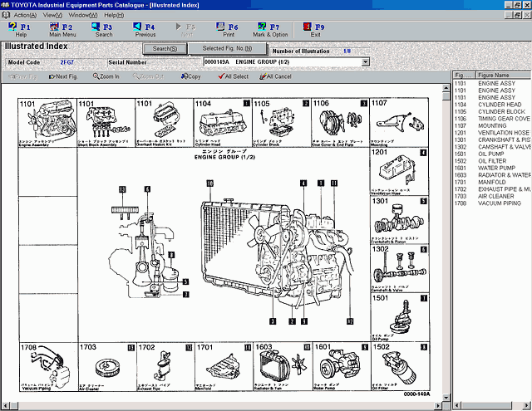
Task: Choose All Cancel in toolbar
Action: click(x=275, y=76)
